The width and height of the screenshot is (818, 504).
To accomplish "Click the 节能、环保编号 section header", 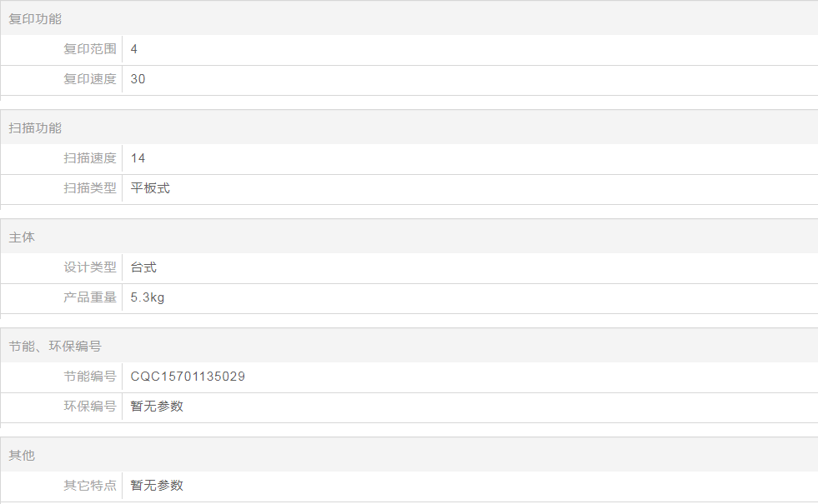I will (55, 347).
